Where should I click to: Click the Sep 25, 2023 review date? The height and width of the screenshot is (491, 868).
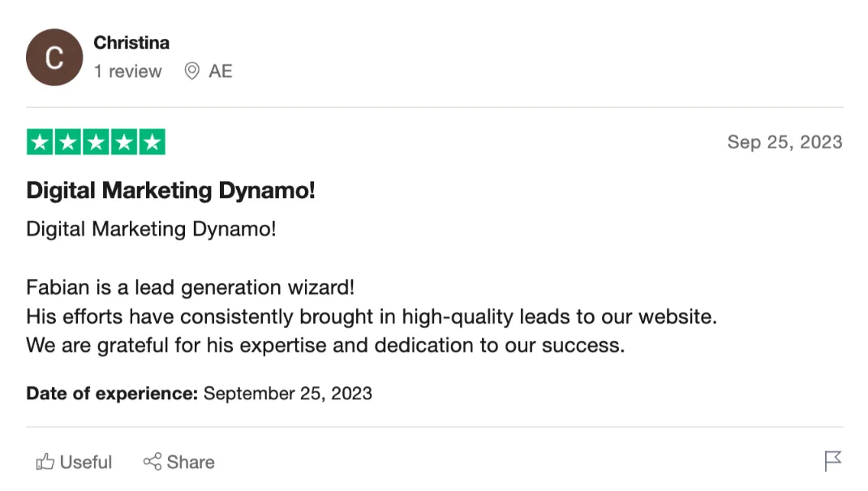tap(784, 142)
